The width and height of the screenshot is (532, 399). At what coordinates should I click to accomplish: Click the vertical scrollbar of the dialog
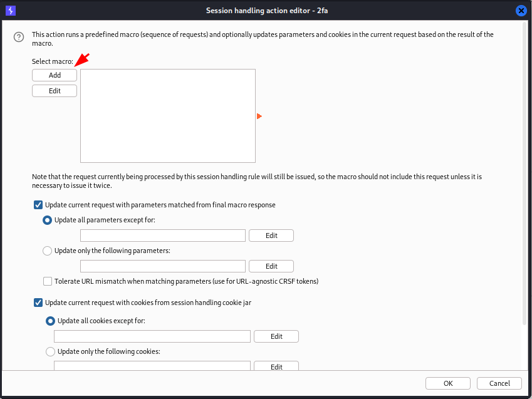(524, 173)
